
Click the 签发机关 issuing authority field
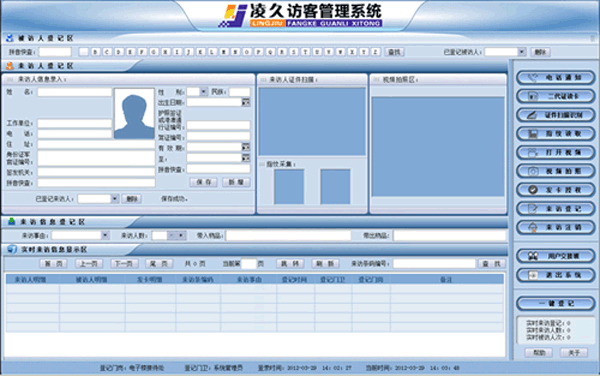click(96, 173)
